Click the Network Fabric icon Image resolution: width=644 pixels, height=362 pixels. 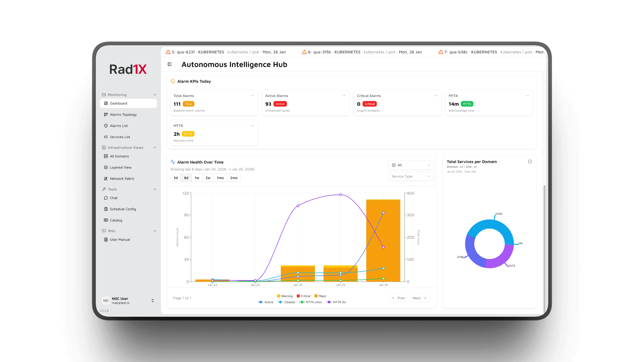106,179
